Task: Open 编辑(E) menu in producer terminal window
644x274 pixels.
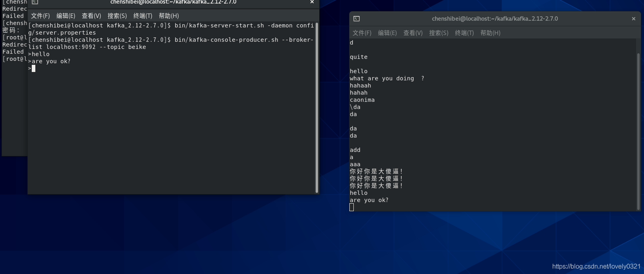Action: (66, 16)
